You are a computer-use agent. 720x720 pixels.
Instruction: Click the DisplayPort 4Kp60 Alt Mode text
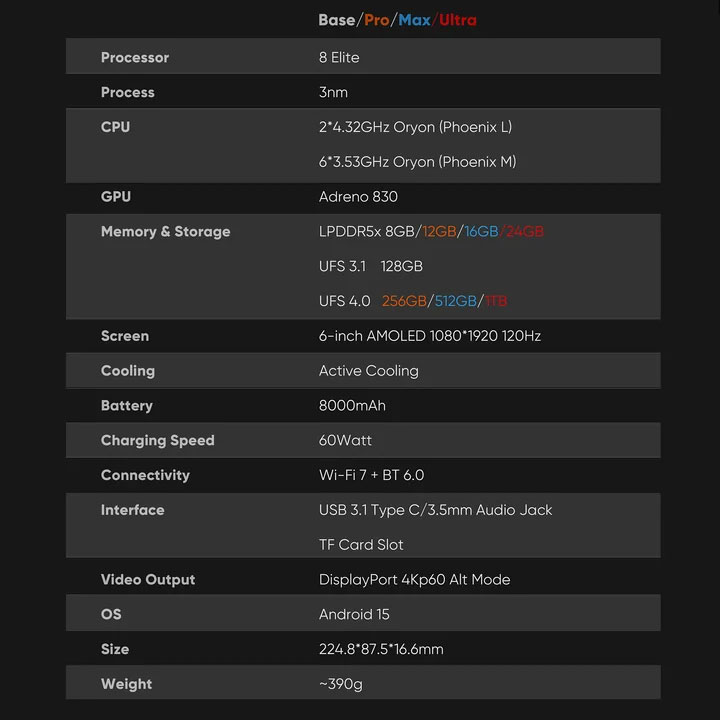414,580
